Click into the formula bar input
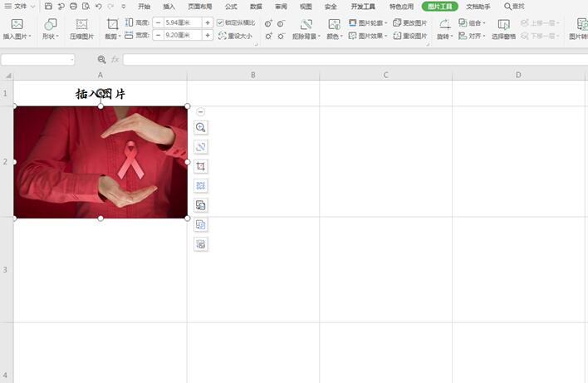588x383 pixels. pyautogui.click(x=355, y=59)
